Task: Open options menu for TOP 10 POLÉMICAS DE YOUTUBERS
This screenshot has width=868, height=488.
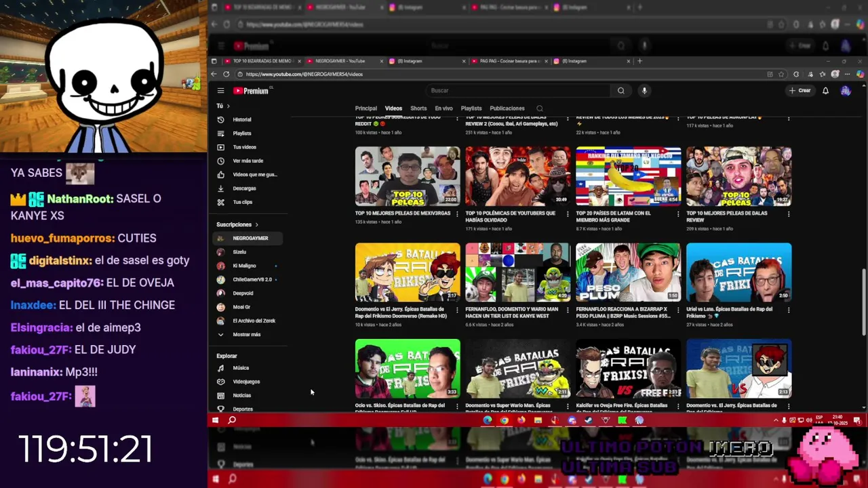Action: tap(567, 214)
